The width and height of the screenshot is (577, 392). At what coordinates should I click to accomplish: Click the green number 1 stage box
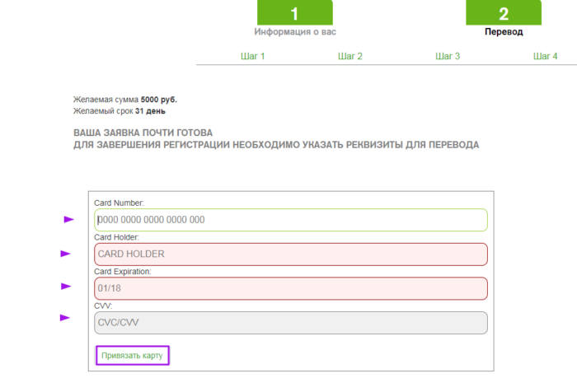(x=294, y=13)
